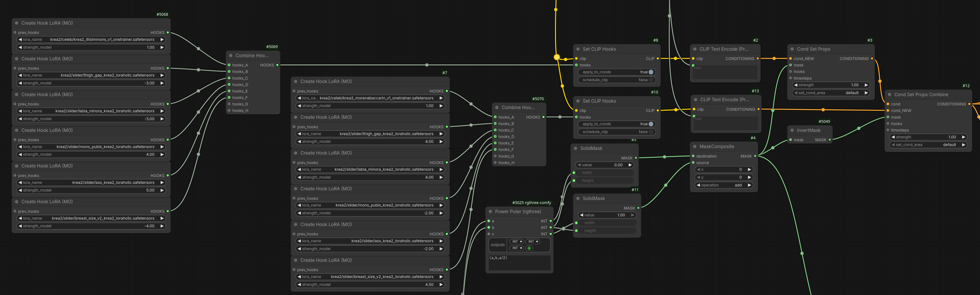Open lora_name combo showing krea2_morenabaccarin_v1_onetrainer
Screen dimensions: 980x295
(370, 98)
